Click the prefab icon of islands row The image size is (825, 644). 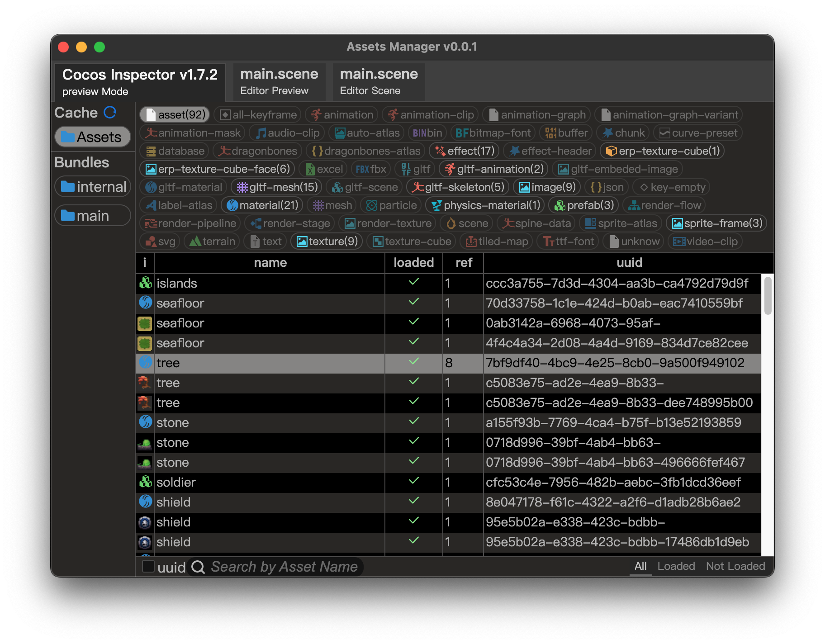(145, 283)
